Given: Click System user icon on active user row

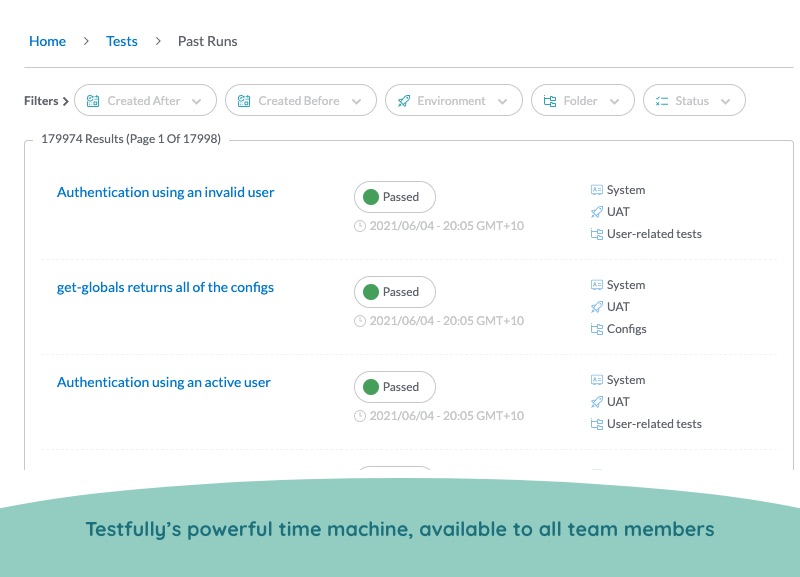Looking at the screenshot, I should [x=597, y=380].
